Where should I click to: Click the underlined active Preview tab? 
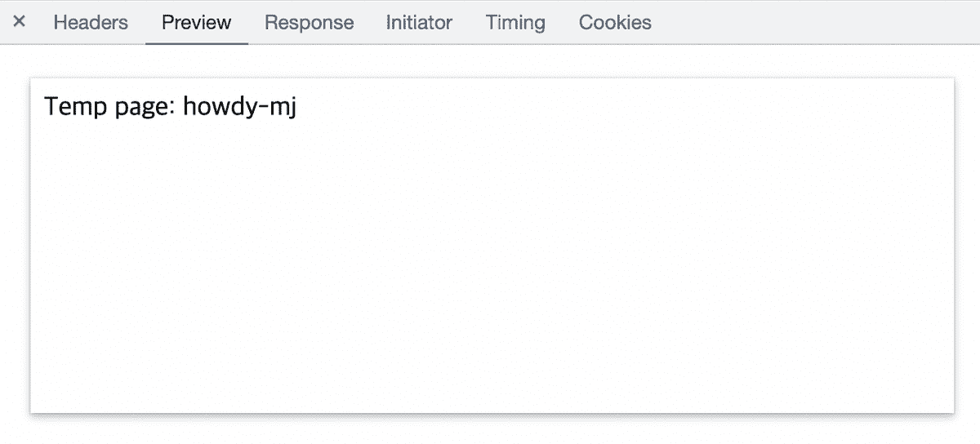pos(196,22)
